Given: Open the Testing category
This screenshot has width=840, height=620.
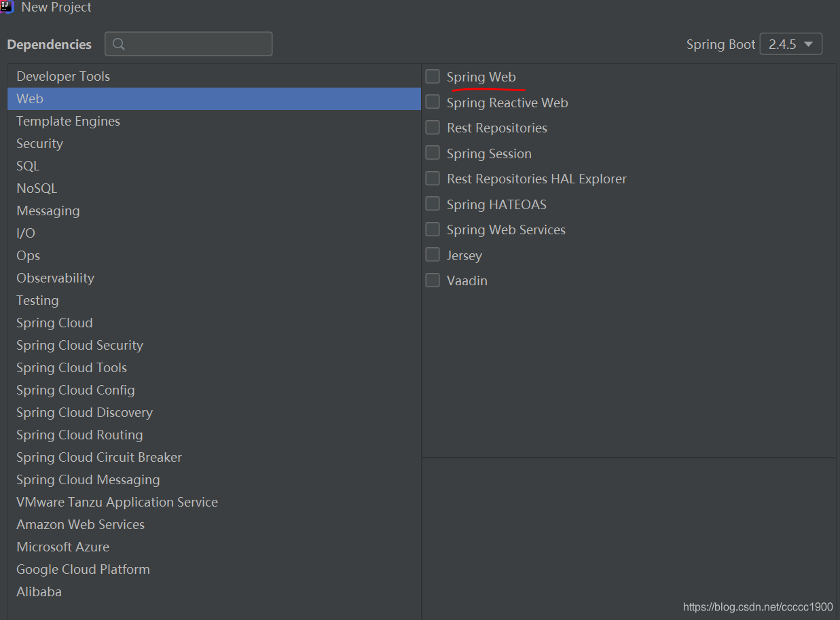Looking at the screenshot, I should point(214,300).
